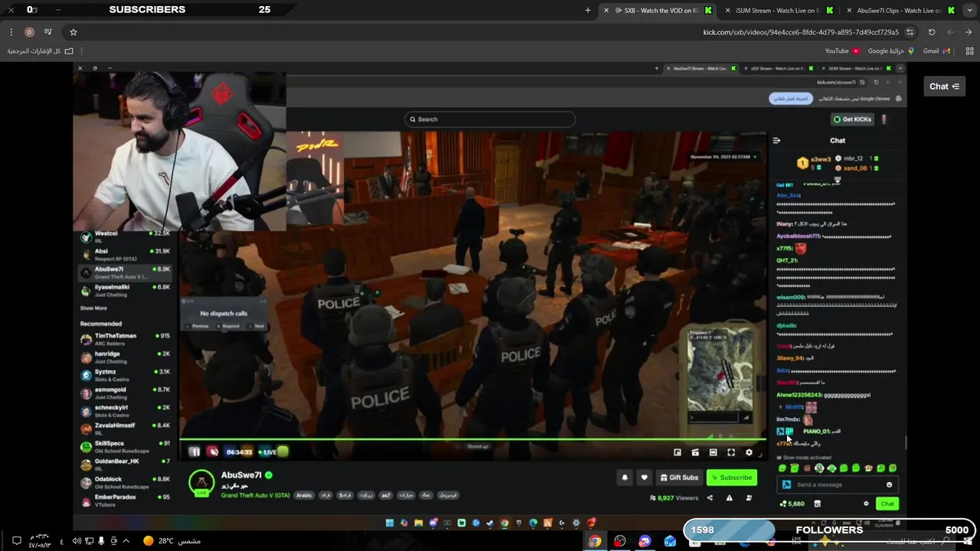Go forward to the next page

pyautogui.click(x=950, y=32)
